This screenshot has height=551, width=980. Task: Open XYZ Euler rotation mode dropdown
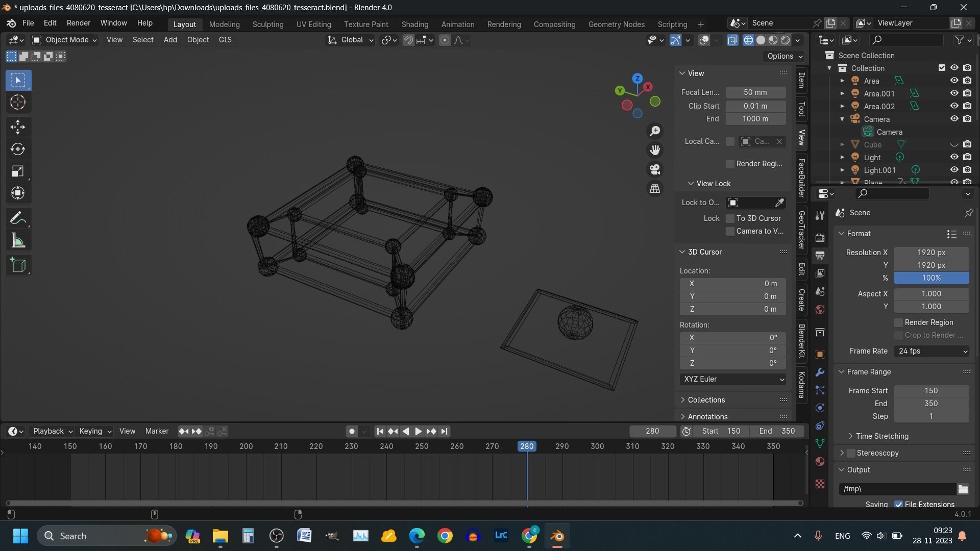(x=733, y=379)
